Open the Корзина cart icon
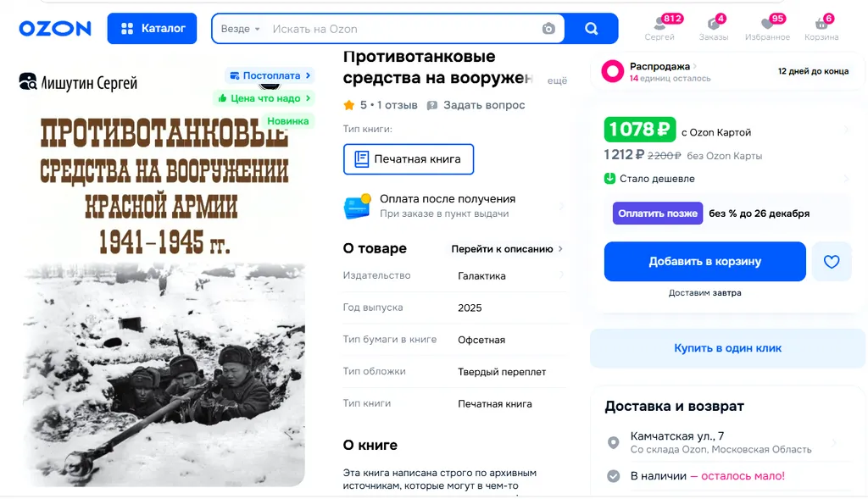This screenshot has width=868, height=499. (x=821, y=28)
